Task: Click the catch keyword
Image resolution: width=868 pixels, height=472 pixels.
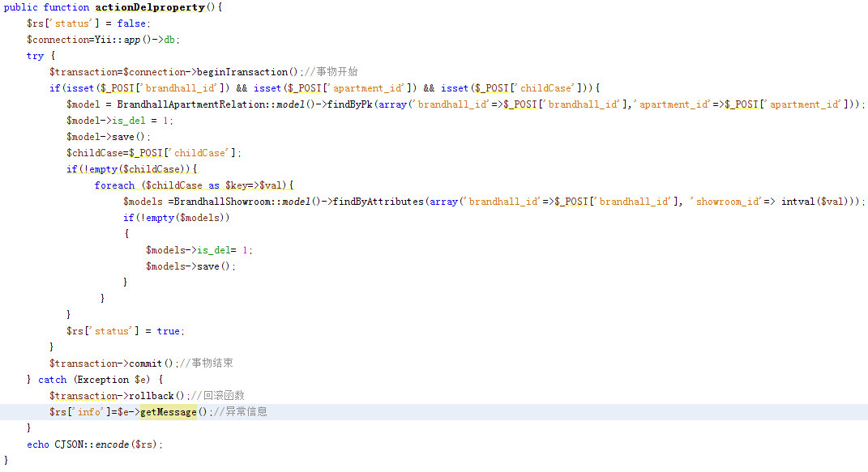Action: point(53,380)
